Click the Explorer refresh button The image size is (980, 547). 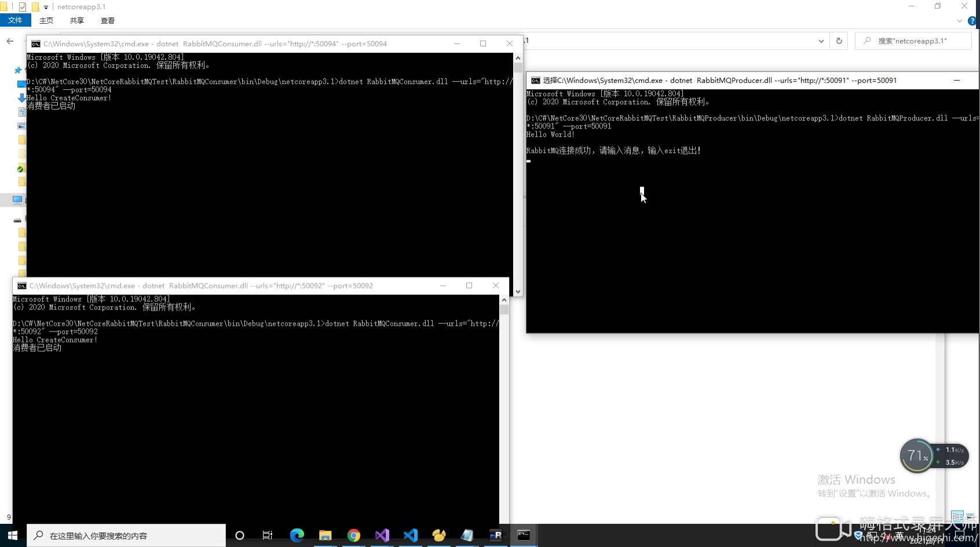(x=839, y=41)
